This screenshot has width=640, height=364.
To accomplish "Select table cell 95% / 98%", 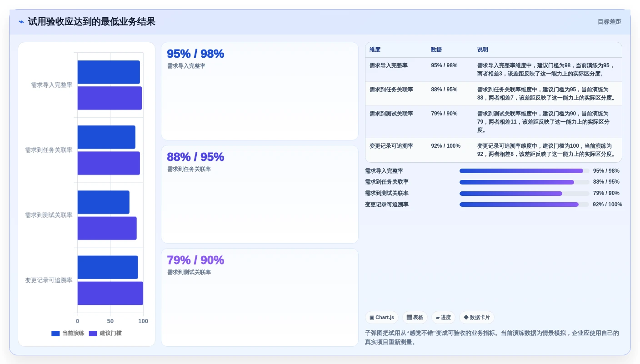I will (444, 65).
